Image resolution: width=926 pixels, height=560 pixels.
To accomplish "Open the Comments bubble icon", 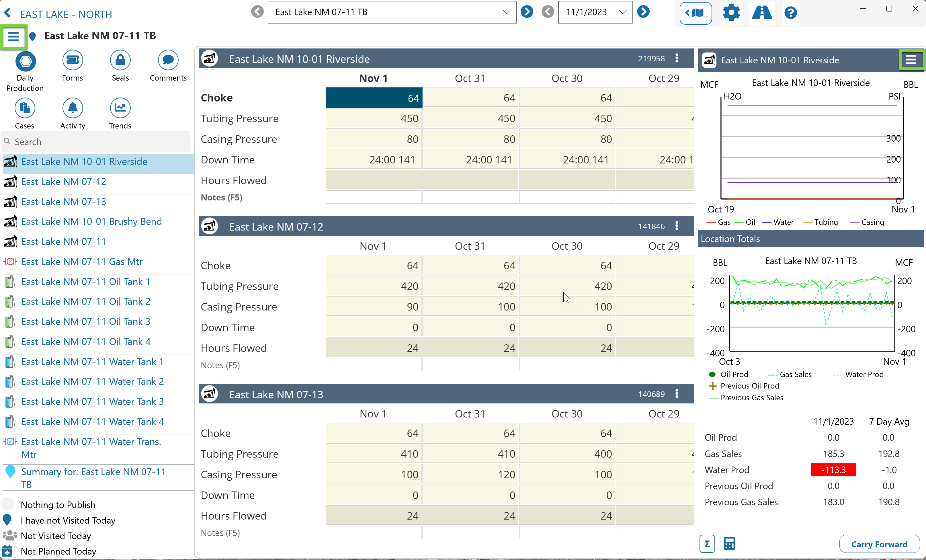I will click(168, 60).
